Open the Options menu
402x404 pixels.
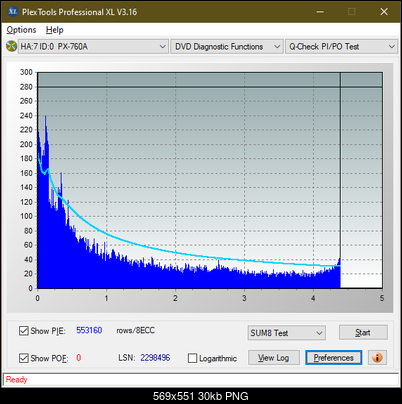click(21, 30)
